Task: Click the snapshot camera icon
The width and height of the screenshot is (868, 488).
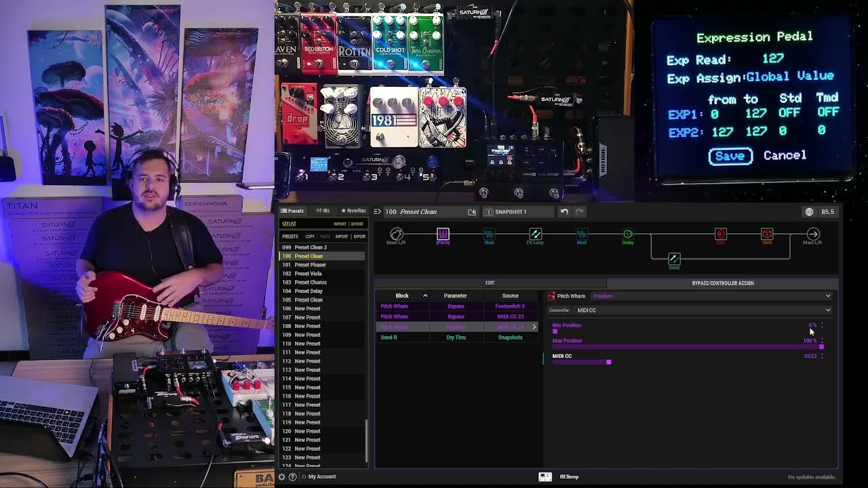Action: click(x=488, y=212)
